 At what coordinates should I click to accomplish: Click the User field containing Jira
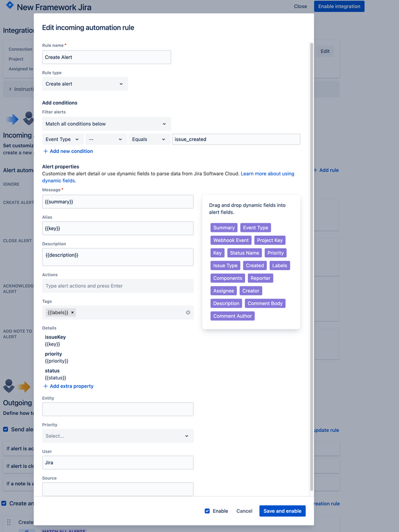tap(118, 463)
